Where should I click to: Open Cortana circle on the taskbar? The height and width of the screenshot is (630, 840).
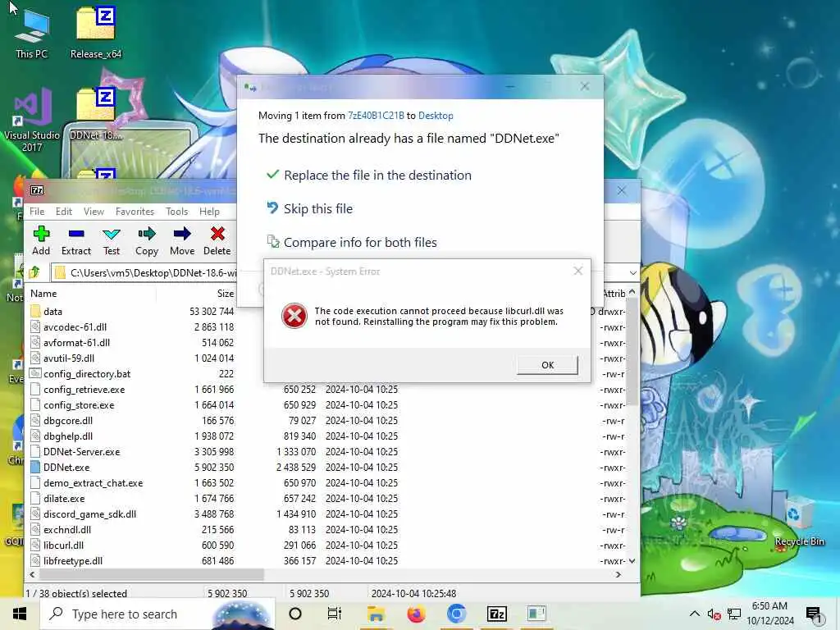295,614
